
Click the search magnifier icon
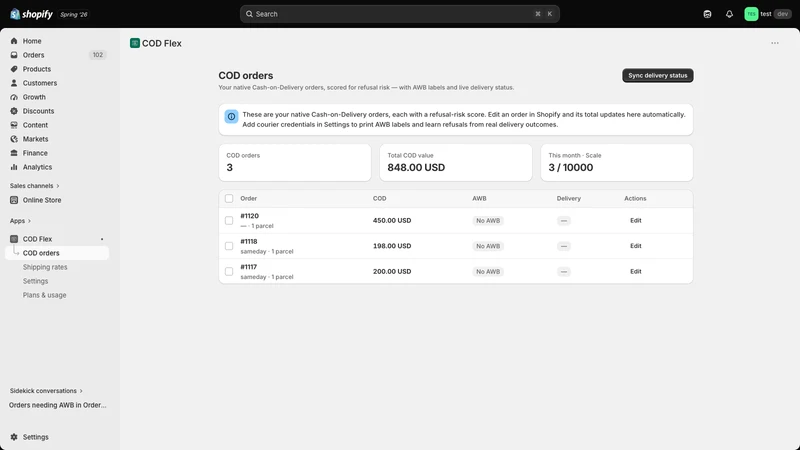click(x=249, y=14)
